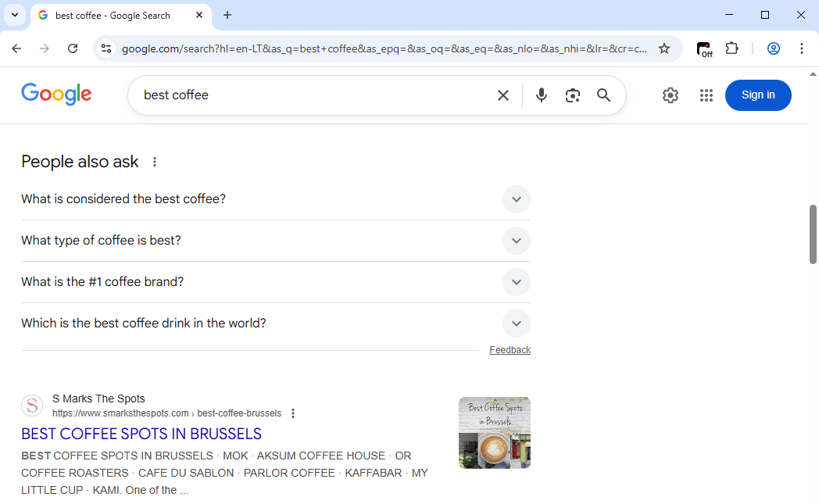Click the magnifying glass search button
Image resolution: width=819 pixels, height=504 pixels.
603,95
